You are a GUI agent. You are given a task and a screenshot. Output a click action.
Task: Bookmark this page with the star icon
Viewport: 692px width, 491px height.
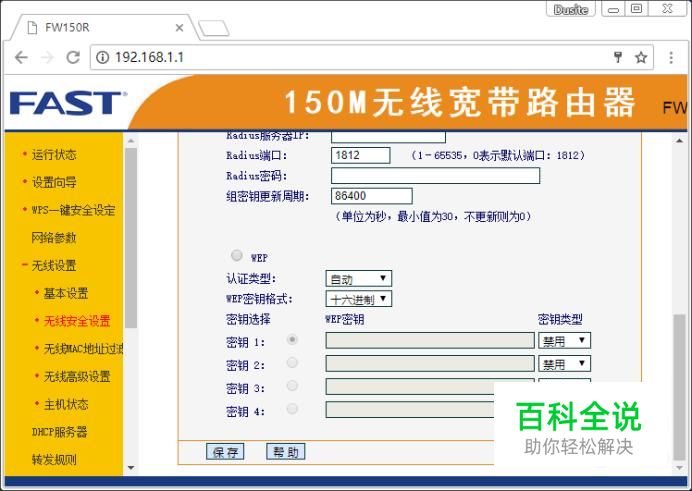(641, 57)
